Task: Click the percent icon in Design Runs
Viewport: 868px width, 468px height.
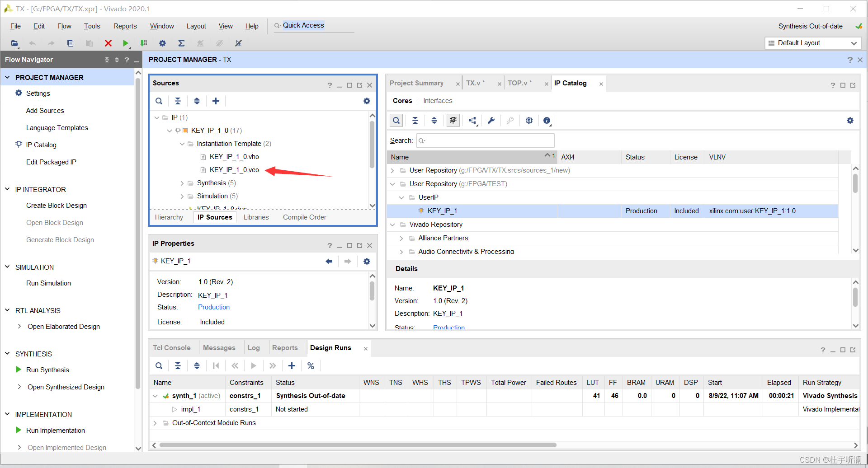Action: coord(311,366)
